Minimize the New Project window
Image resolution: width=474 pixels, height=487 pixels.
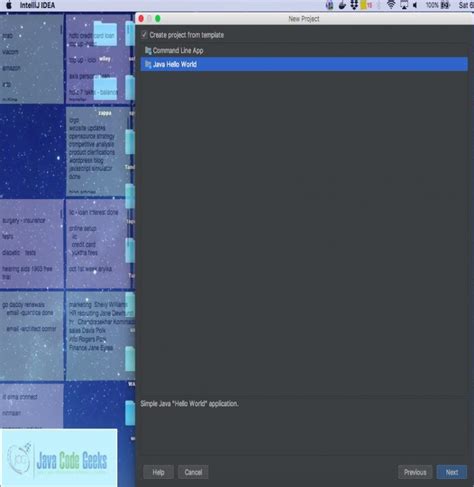149,19
